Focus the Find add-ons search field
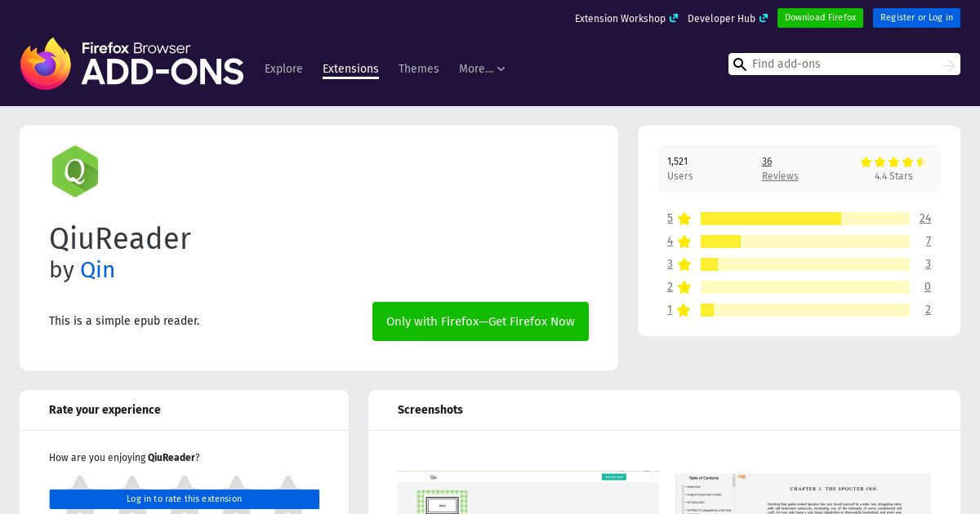Screen dimensions: 980x514 844,64
